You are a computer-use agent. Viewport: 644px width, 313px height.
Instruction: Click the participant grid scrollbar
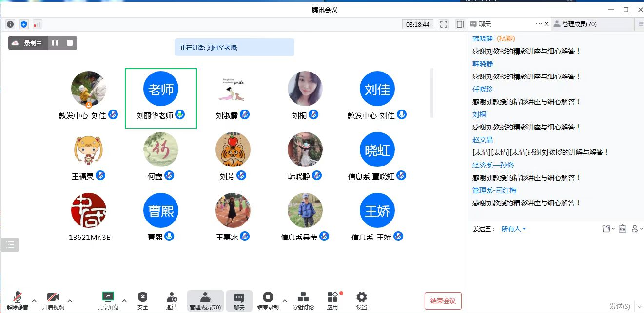click(x=431, y=92)
